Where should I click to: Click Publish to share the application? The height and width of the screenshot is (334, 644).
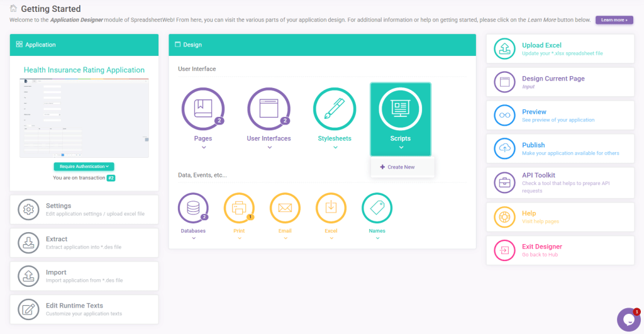pyautogui.click(x=533, y=145)
